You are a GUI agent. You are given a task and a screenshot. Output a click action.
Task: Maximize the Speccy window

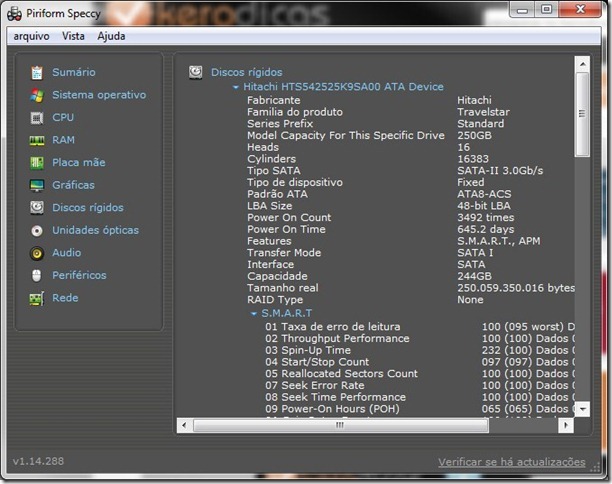pyautogui.click(x=546, y=9)
